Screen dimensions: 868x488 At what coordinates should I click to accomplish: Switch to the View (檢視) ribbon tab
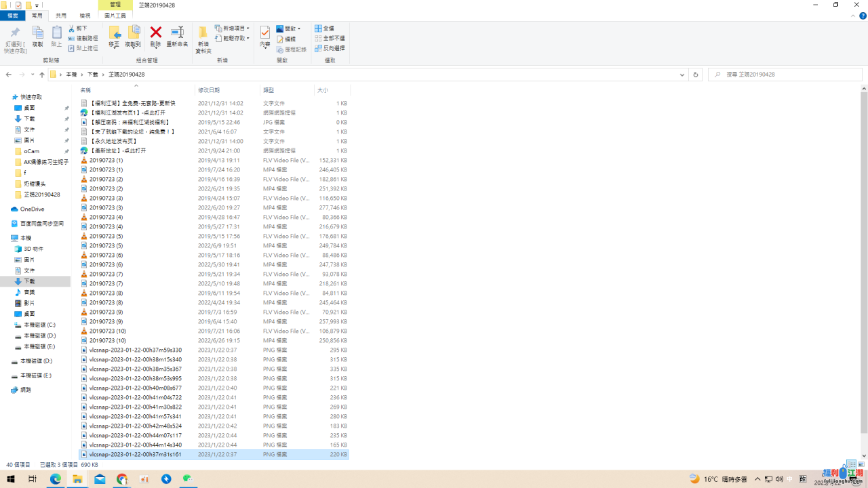[85, 15]
